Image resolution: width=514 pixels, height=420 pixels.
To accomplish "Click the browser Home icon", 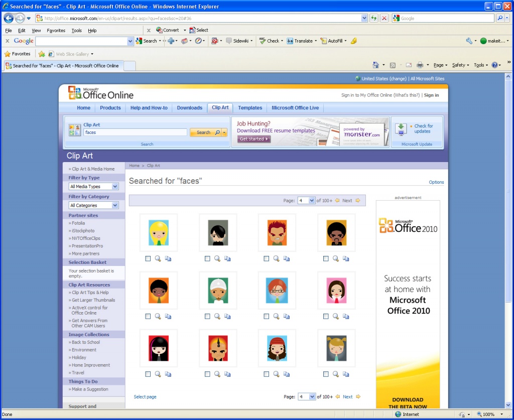I will 375,65.
